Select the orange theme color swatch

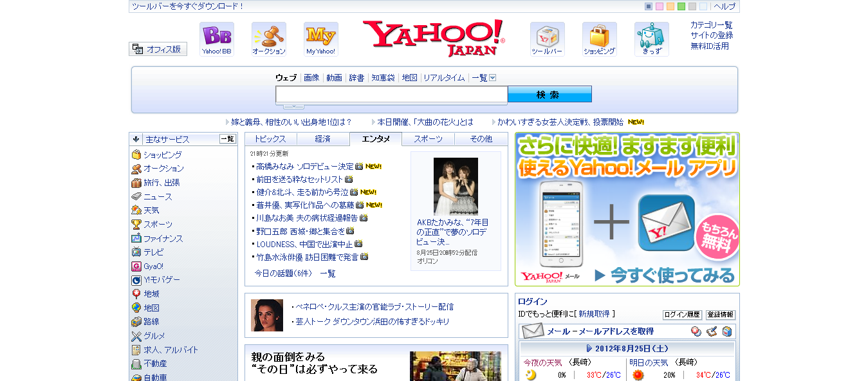tap(670, 6)
